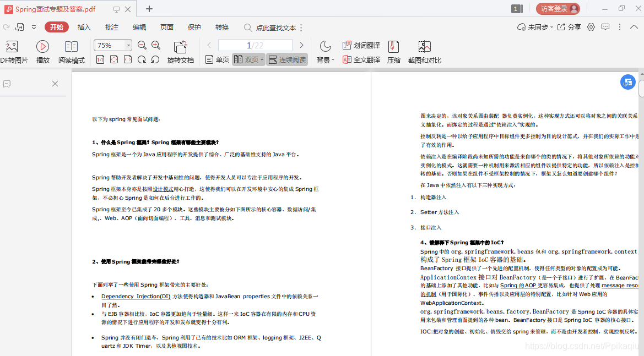
Task: Open more menu vertical dots at top right
Action: tap(620, 27)
